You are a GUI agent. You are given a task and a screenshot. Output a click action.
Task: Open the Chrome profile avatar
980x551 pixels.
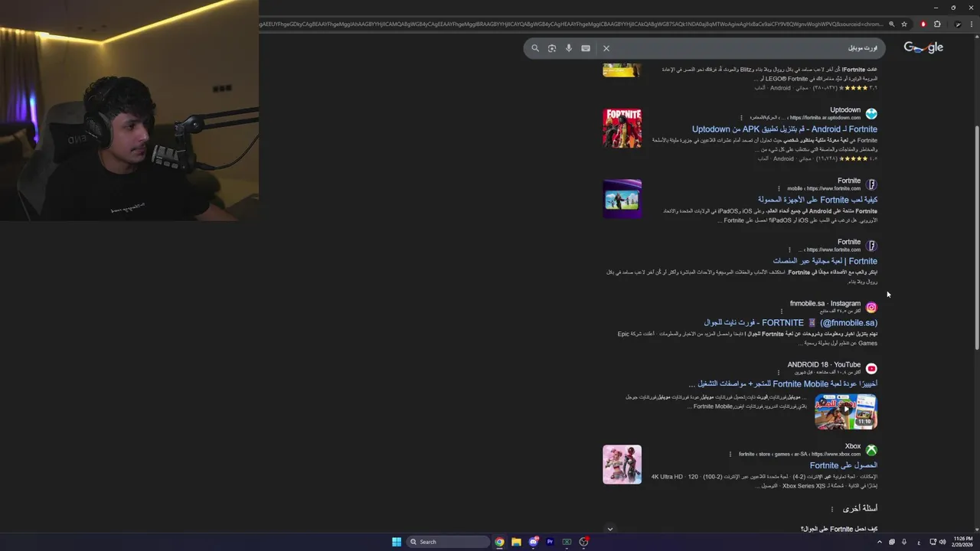[958, 24]
